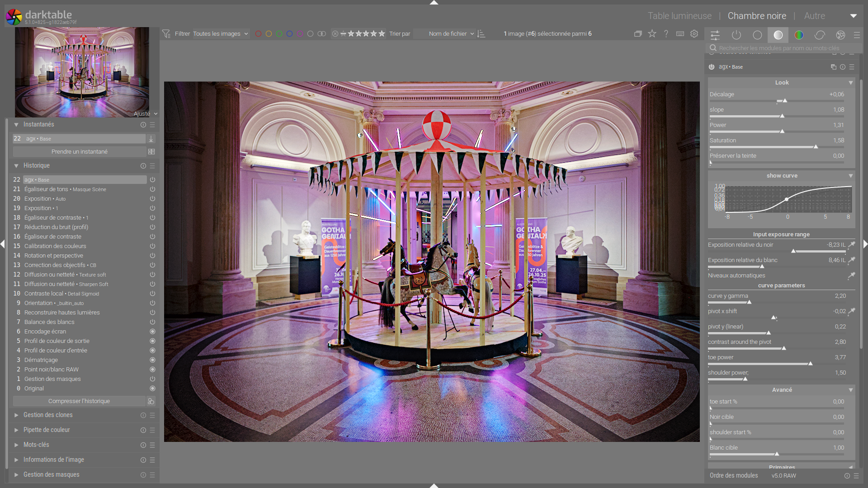Toggle the agx module power button
The width and height of the screenshot is (868, 488).
click(712, 67)
